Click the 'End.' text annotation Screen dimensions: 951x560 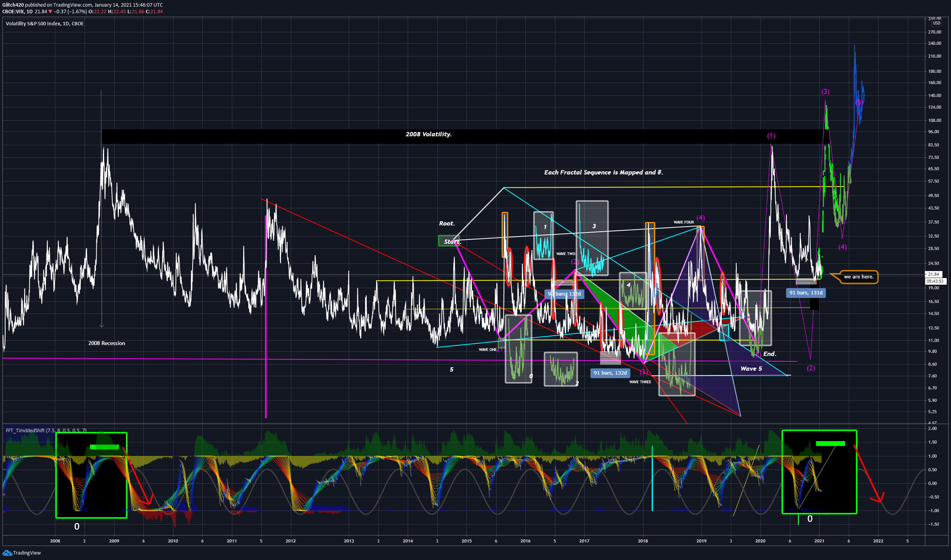(x=770, y=354)
